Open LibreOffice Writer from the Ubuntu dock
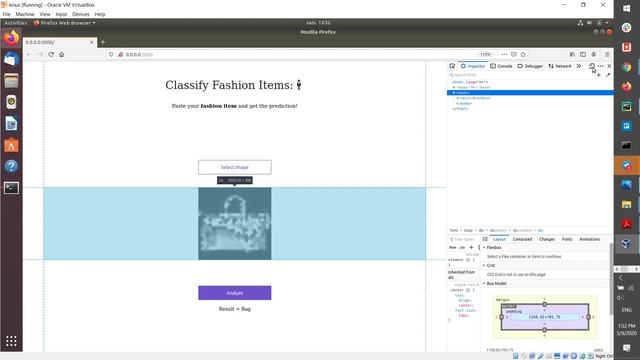Viewport: 640px width, 360px height. pyautogui.click(x=11, y=124)
